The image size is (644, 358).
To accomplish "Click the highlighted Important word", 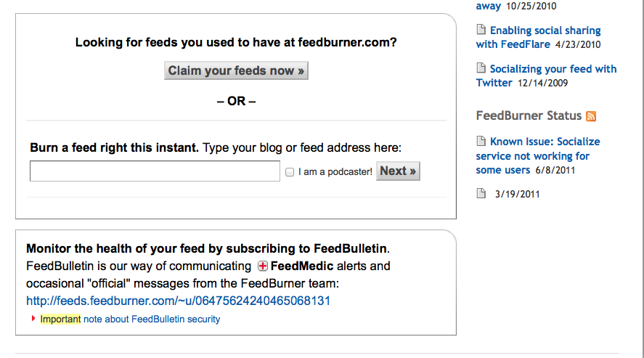I will pos(60,319).
